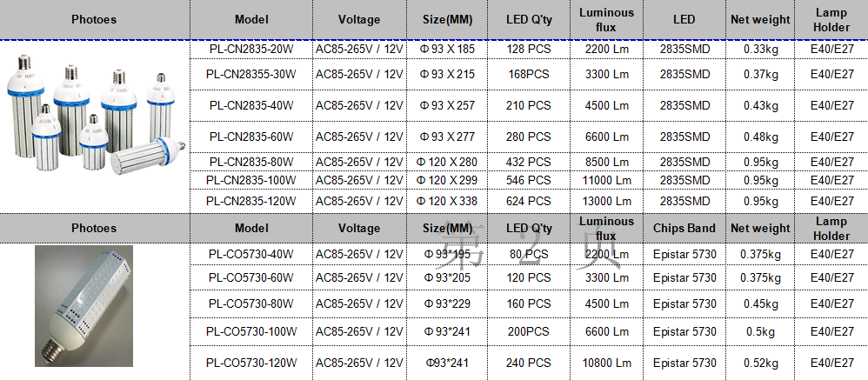Click the 200PCS LED quantity cell

click(529, 332)
